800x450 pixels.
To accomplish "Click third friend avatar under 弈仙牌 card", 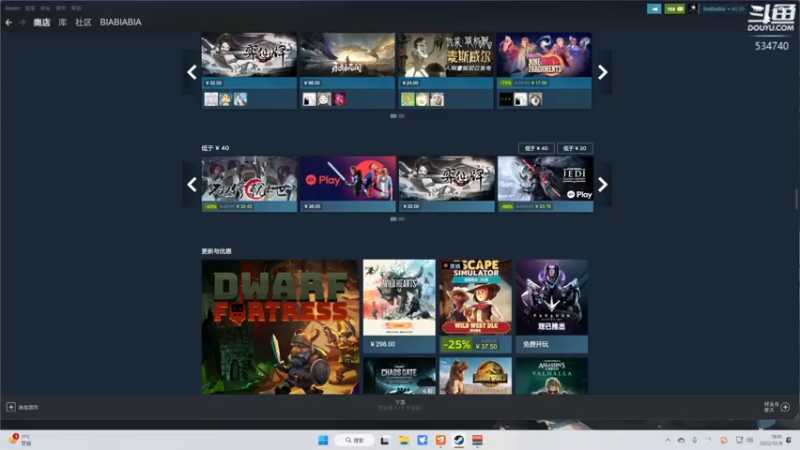I will (240, 99).
